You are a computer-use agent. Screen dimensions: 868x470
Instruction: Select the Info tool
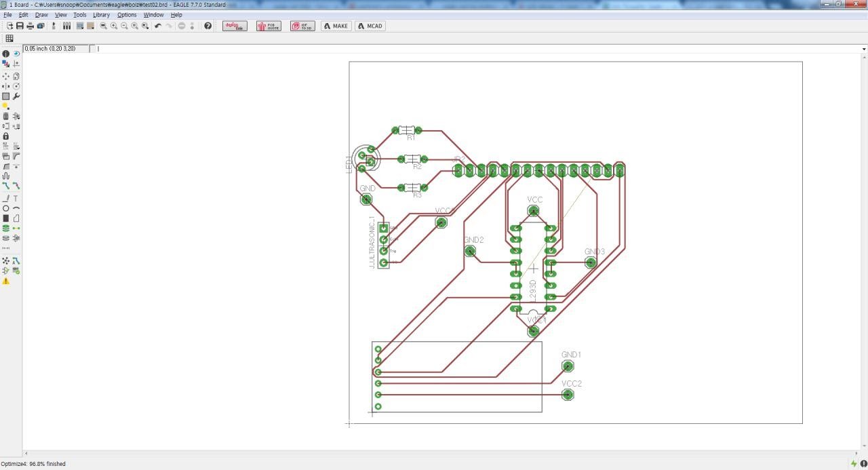6,54
